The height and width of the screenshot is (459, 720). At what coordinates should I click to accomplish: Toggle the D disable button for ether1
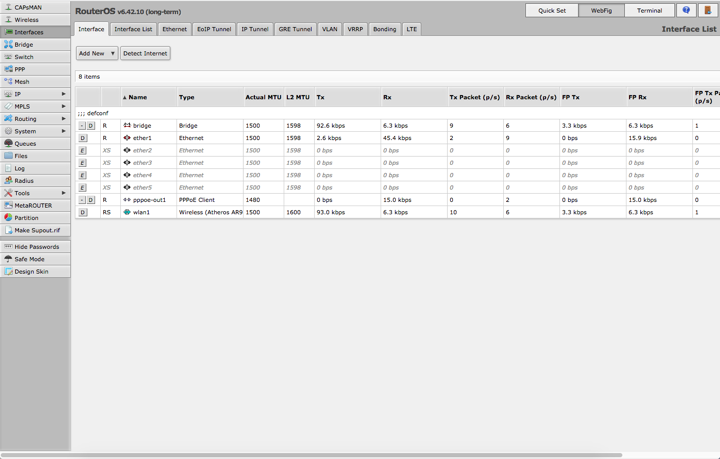[83, 138]
